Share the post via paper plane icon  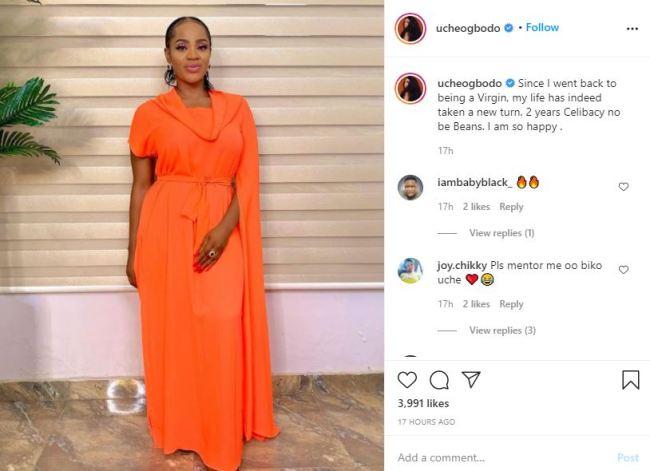coord(471,379)
